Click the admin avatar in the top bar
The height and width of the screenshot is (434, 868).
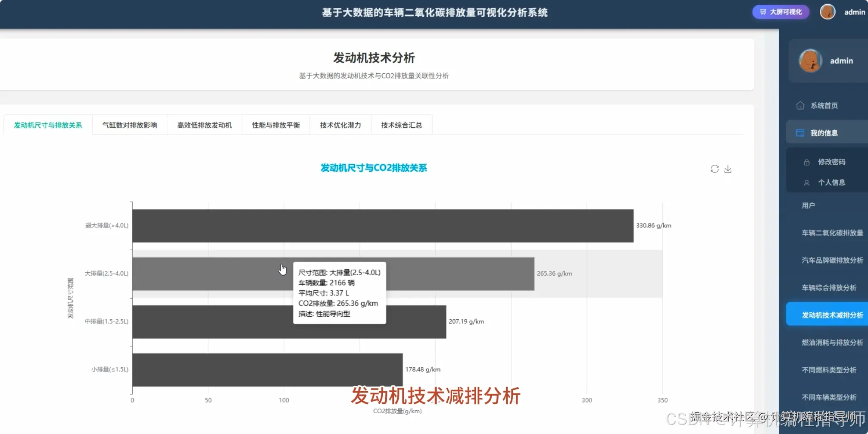point(827,12)
